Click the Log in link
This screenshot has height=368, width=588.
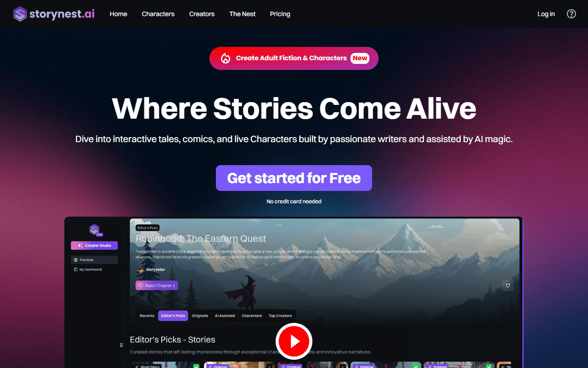point(546,14)
